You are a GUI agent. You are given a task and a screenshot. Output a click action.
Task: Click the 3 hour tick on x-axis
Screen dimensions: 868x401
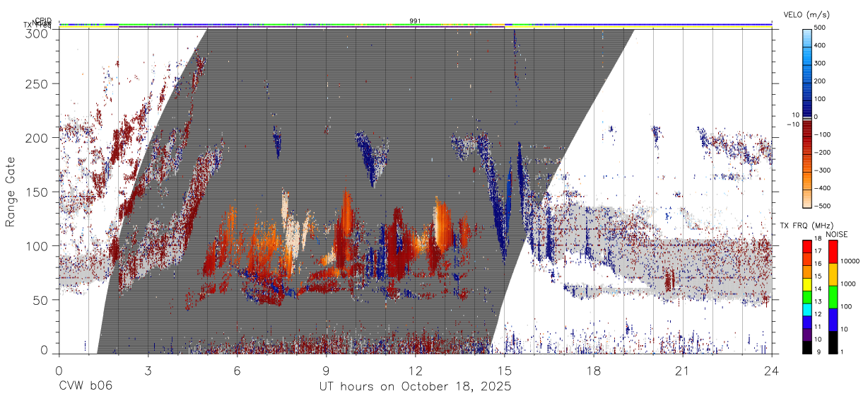pos(148,371)
